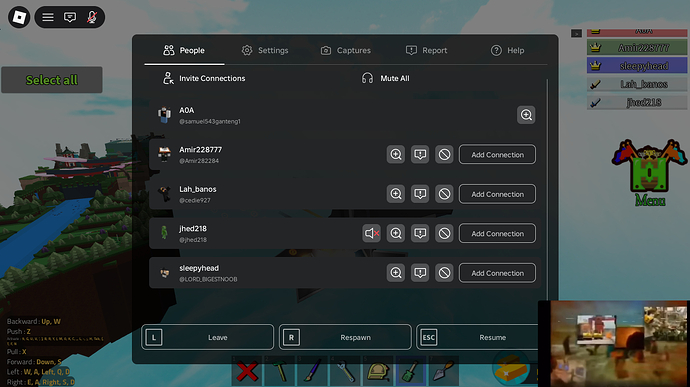Click the players list scrollbar
The width and height of the screenshot is (690, 387).
(x=547, y=189)
